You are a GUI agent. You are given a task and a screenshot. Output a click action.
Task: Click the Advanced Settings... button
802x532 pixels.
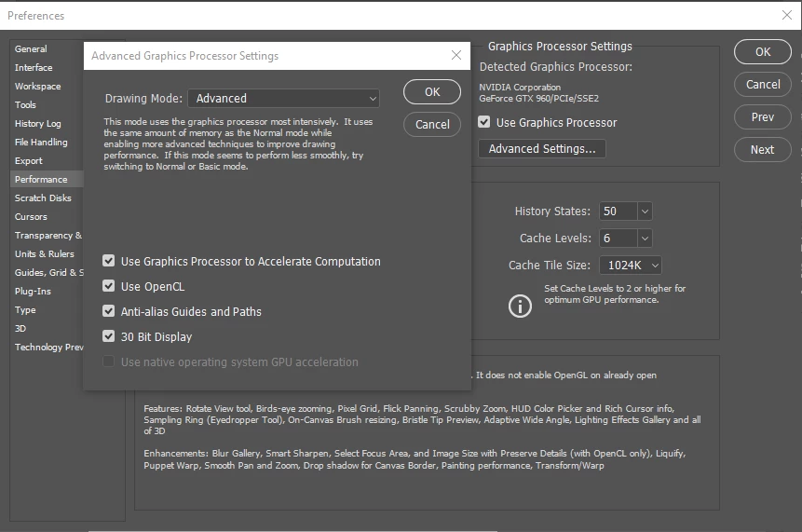pos(542,149)
